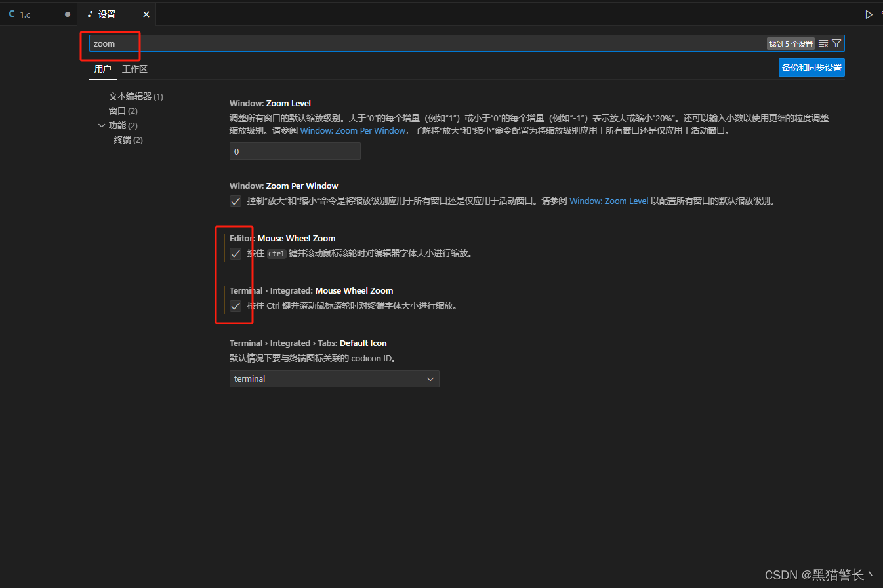The height and width of the screenshot is (588, 883).
Task: Click Terminal Integrated: Mouse Wheel Zoom title
Action: click(312, 291)
